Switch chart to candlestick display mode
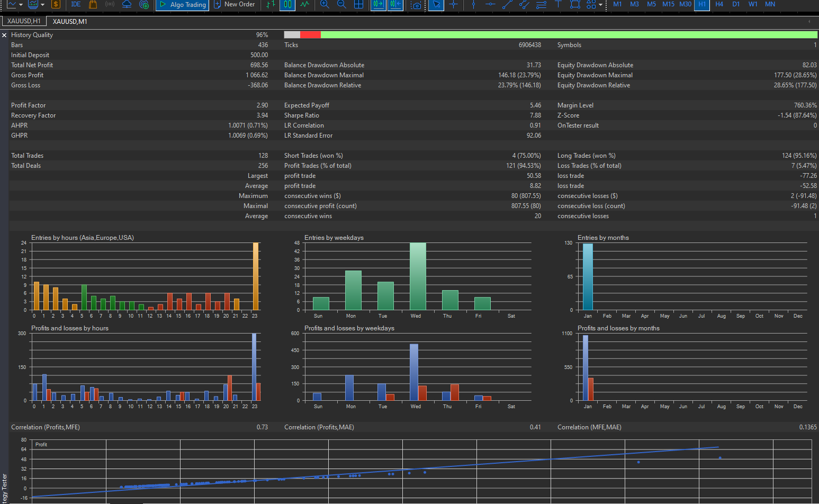 (287, 4)
